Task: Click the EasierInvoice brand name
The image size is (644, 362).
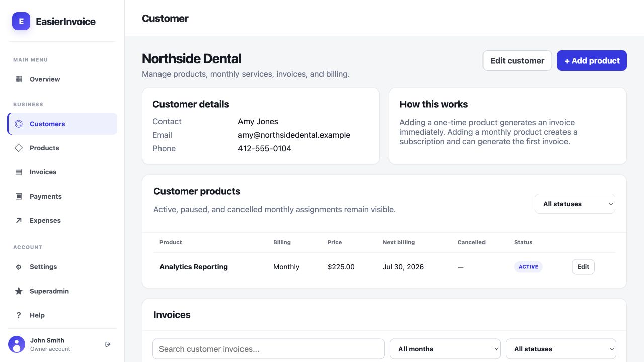Action: pos(65,21)
